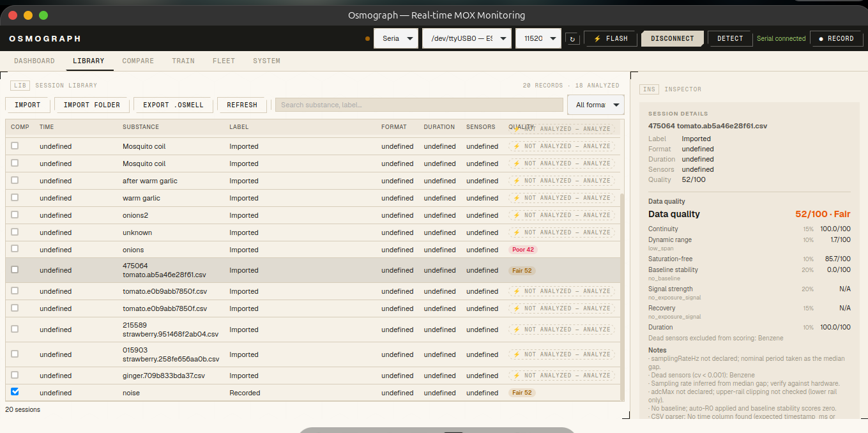Screen dimensions: 868x433
Task: Click the Import Folder button
Action: [x=92, y=105]
